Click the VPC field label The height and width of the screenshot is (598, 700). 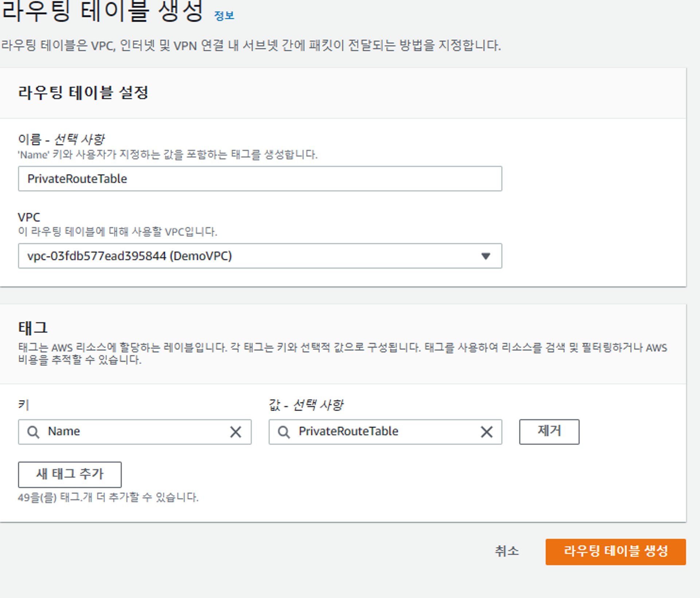pyautogui.click(x=29, y=218)
